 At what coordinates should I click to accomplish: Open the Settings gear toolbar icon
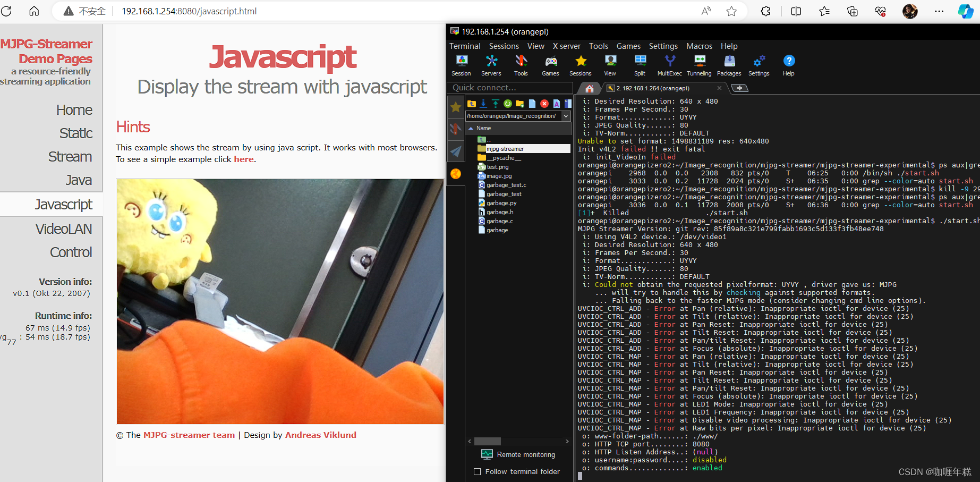pos(759,65)
